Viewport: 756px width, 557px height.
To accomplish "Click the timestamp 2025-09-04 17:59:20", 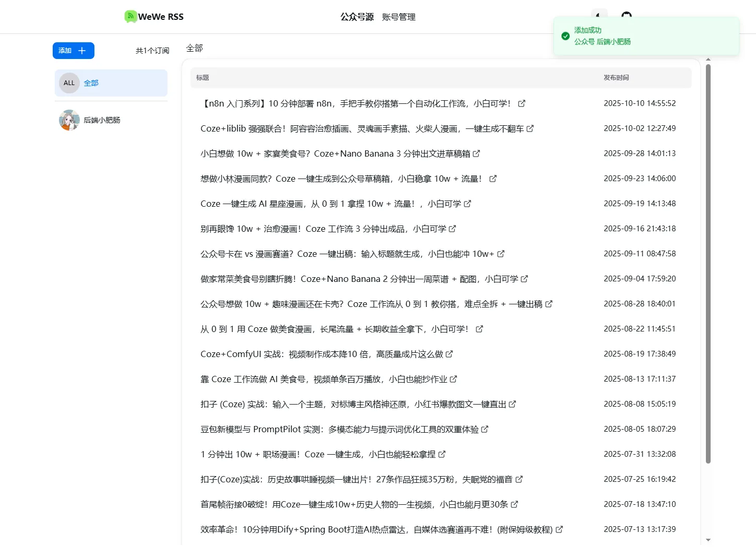I will [640, 279].
